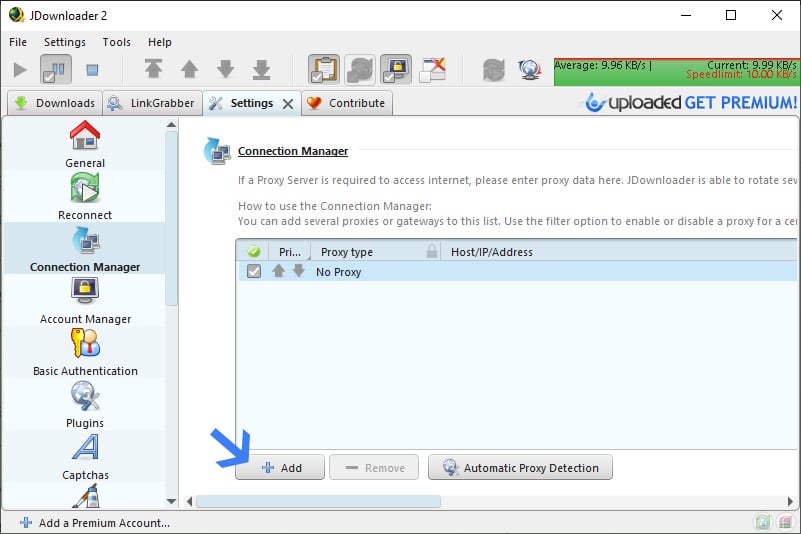Sort by Proxy type column header
The width and height of the screenshot is (801, 534).
point(347,252)
